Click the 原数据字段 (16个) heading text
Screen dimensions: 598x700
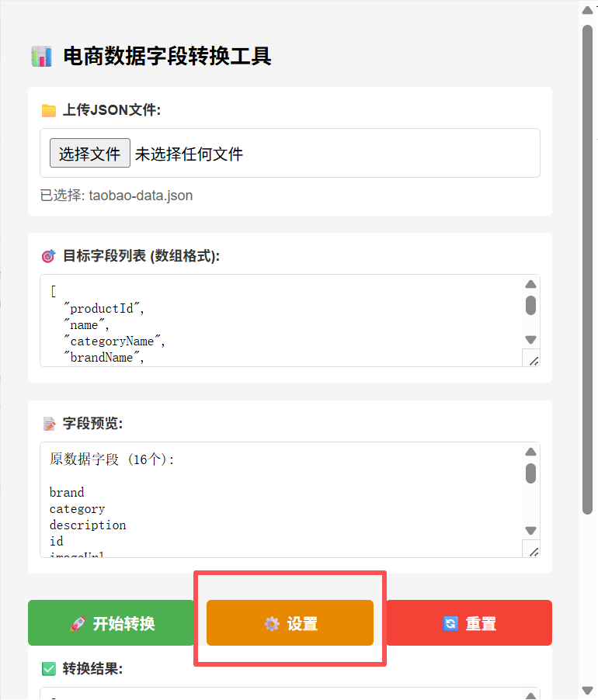pyautogui.click(x=112, y=459)
